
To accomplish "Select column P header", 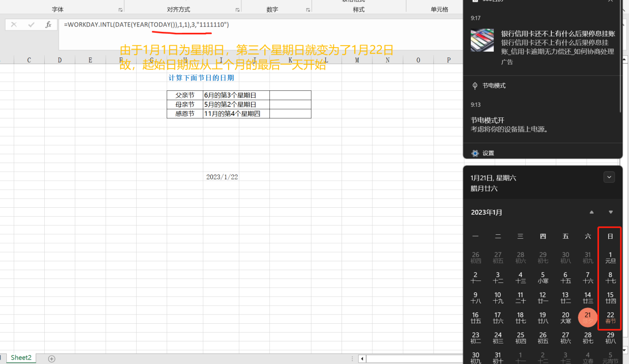I will 449,60.
